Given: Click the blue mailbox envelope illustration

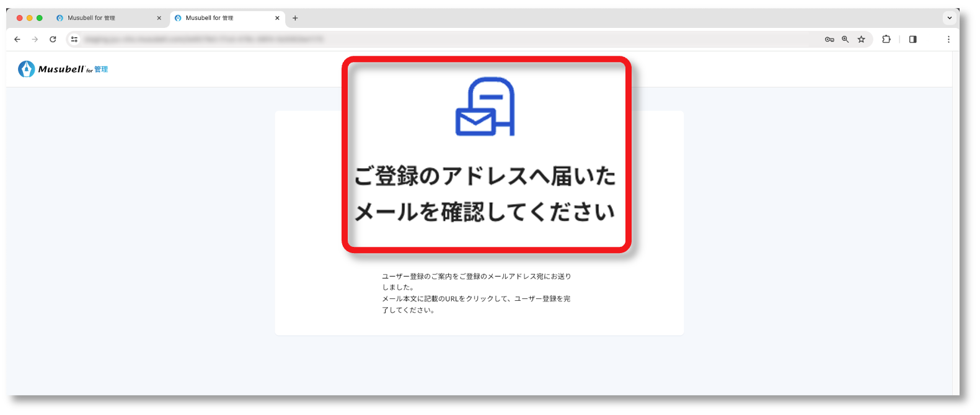Looking at the screenshot, I should click(x=485, y=107).
